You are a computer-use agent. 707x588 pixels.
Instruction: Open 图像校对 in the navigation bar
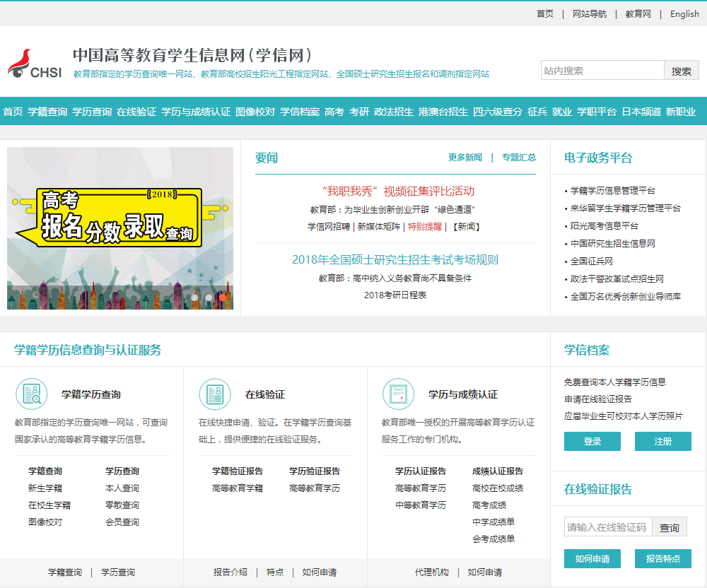[255, 112]
